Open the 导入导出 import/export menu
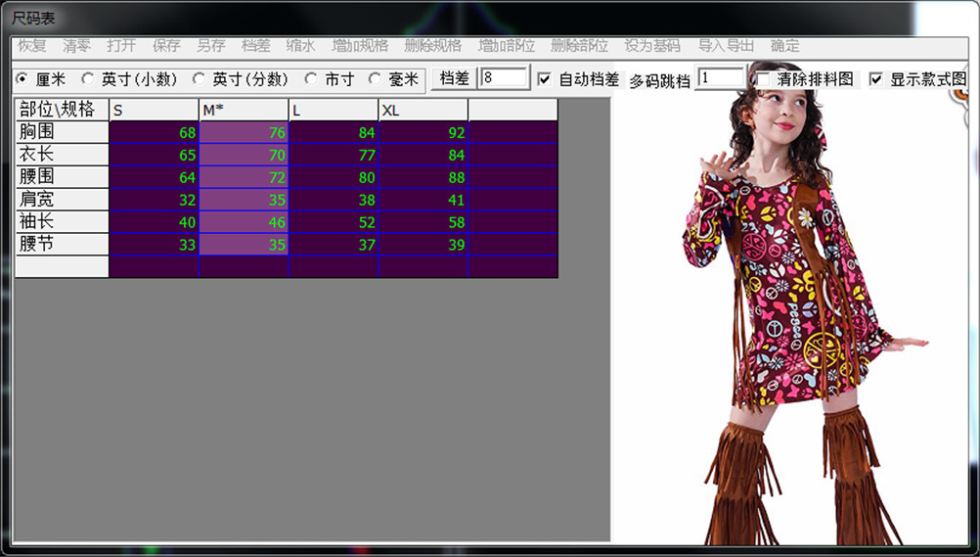 726,46
